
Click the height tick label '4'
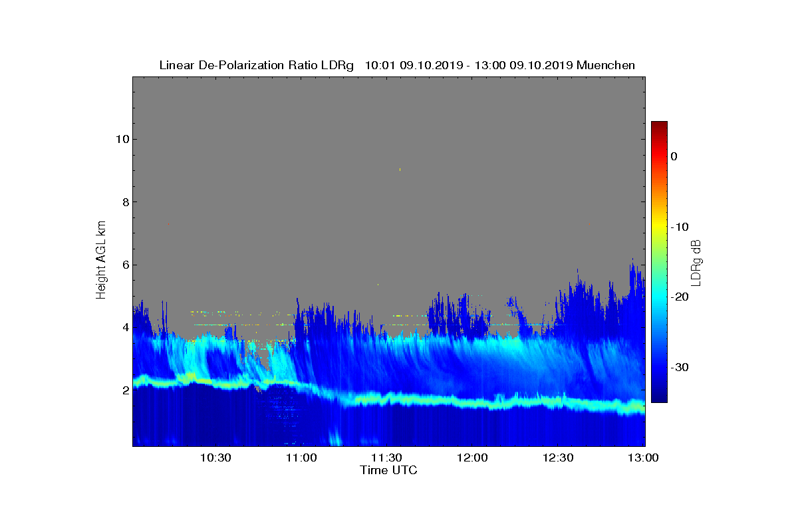click(x=124, y=328)
